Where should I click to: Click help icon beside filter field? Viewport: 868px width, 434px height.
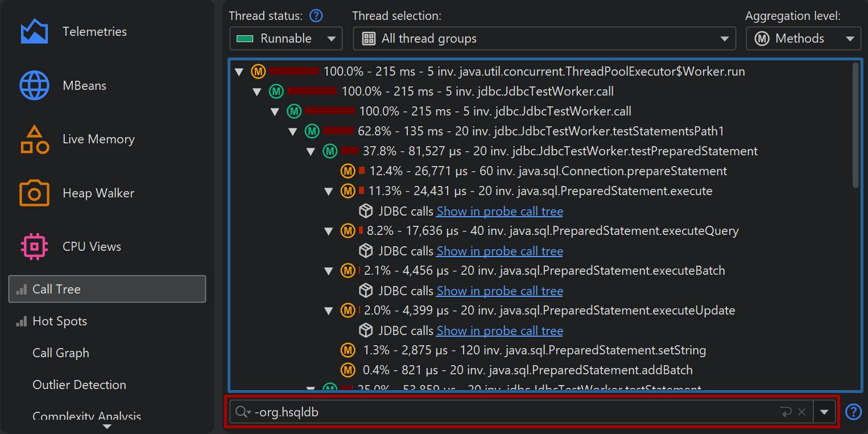[x=853, y=412]
